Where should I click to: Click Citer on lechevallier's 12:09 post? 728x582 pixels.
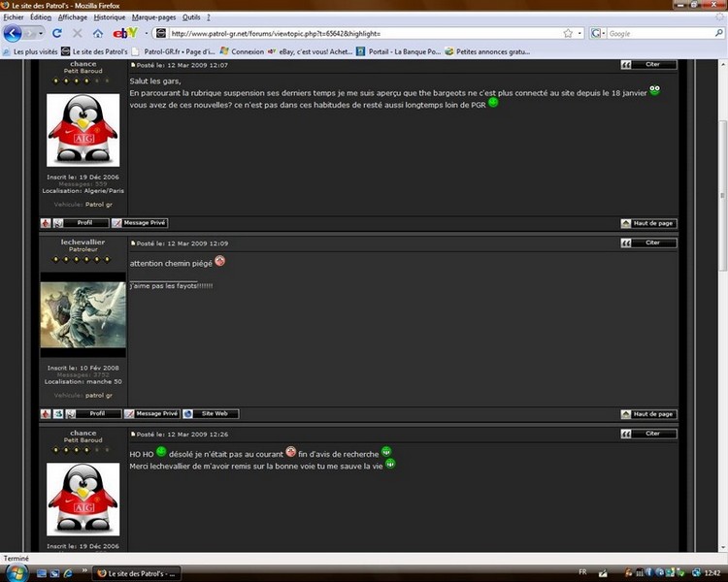[648, 242]
